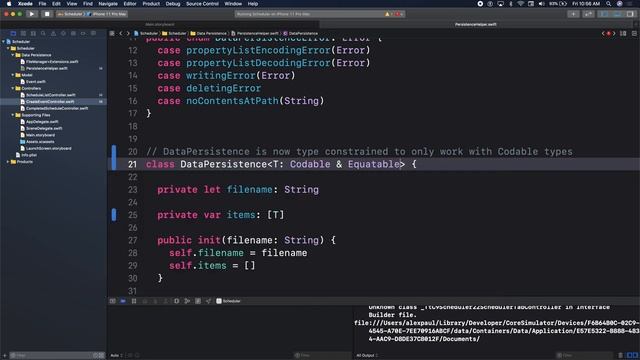Show the Project navigator
This screenshot has height=360, width=640.
click(x=13, y=33)
